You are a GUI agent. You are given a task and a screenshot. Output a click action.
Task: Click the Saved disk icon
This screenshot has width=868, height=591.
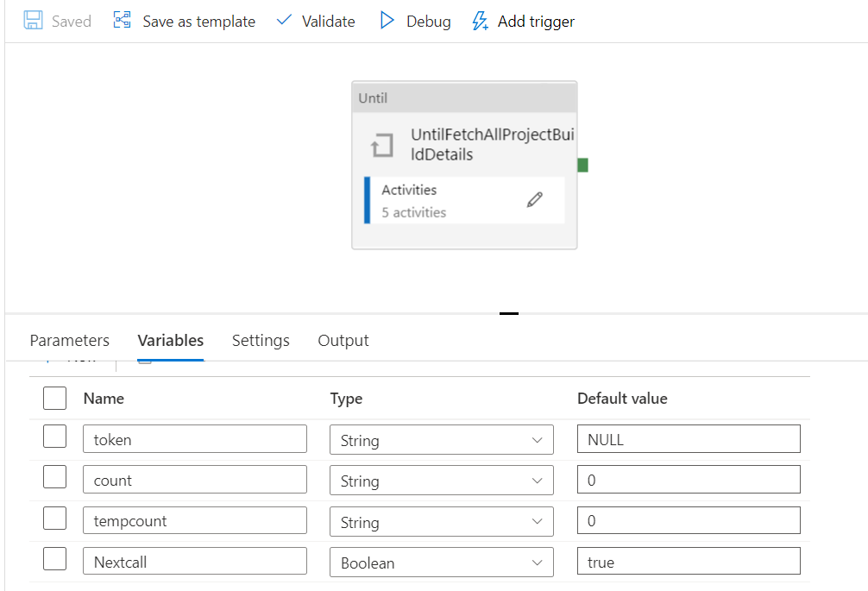pyautogui.click(x=33, y=21)
